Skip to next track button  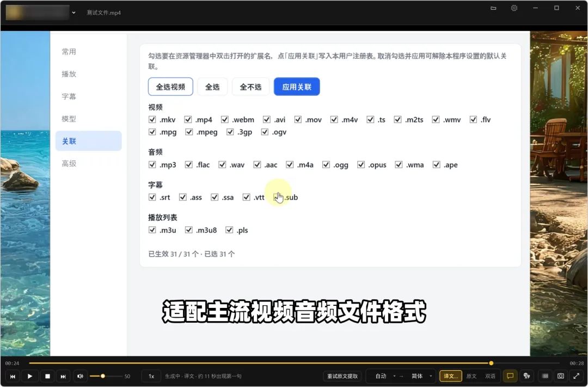pos(63,376)
